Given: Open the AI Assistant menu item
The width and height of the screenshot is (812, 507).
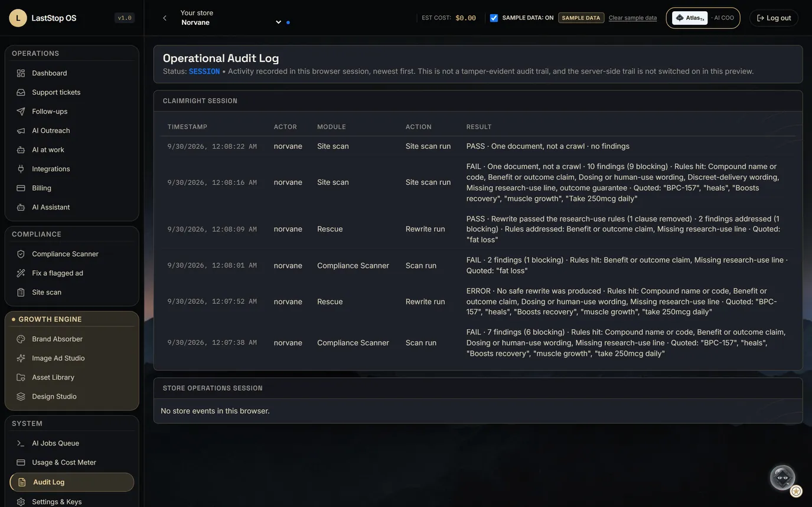Looking at the screenshot, I should point(72,207).
